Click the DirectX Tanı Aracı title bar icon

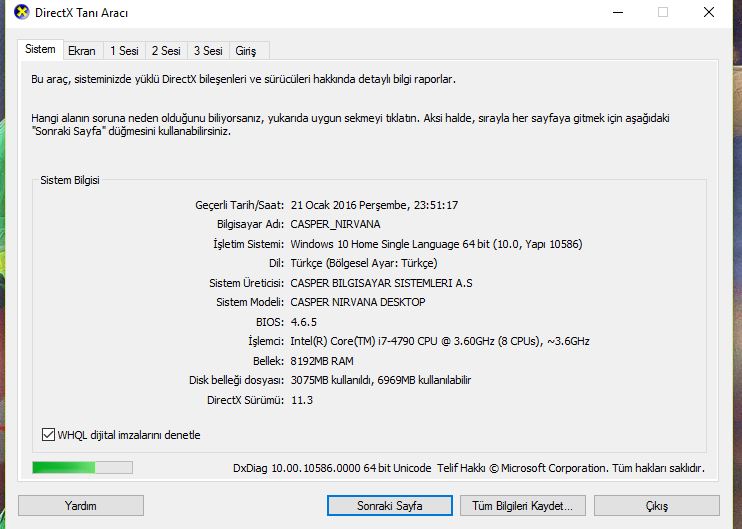click(x=22, y=12)
